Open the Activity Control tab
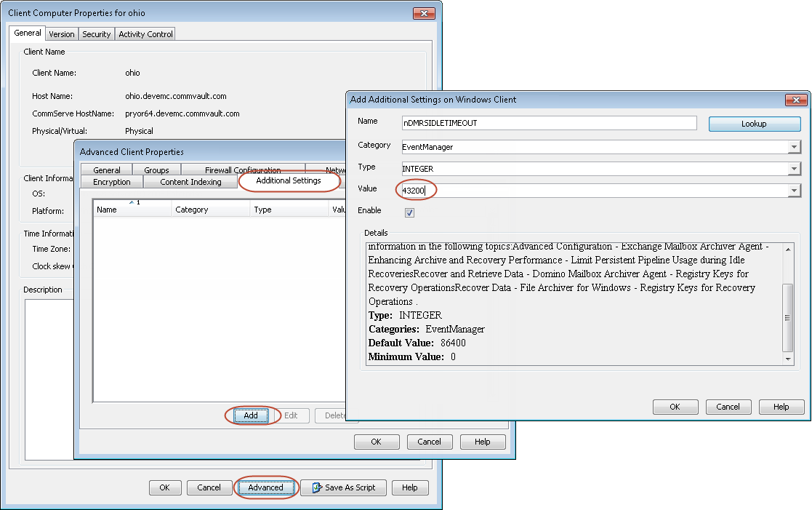This screenshot has width=812, height=510. tap(145, 34)
